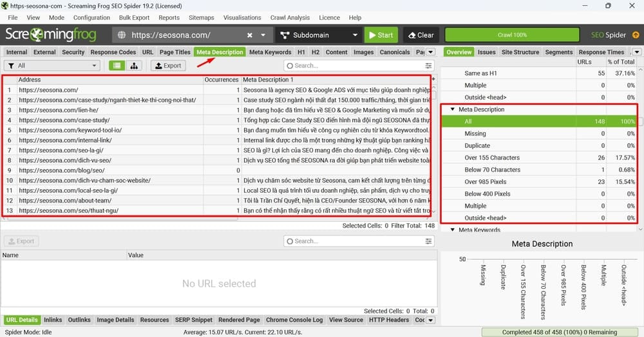Show more tabs after Canonicals
Screen dimensions: 644x337
pos(430,52)
